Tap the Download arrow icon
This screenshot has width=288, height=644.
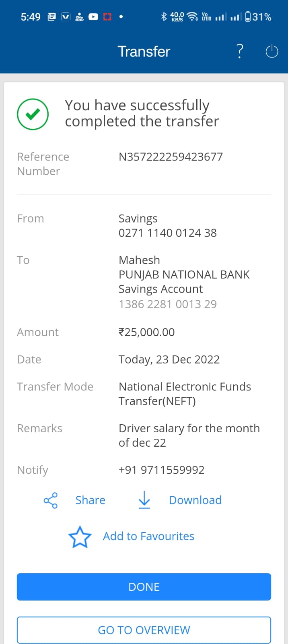pyautogui.click(x=144, y=500)
